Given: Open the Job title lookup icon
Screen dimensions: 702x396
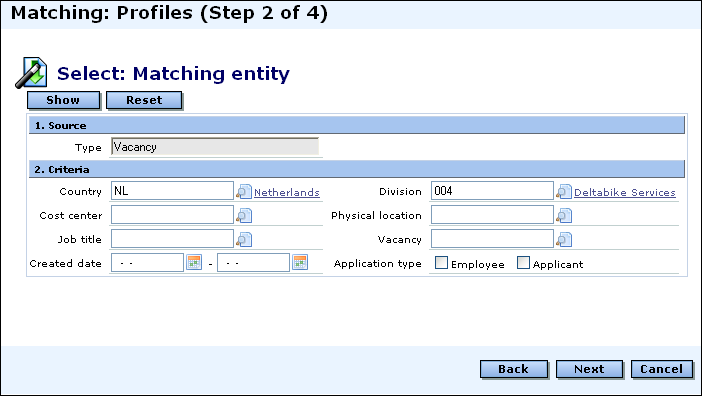Looking at the screenshot, I should click(x=244, y=239).
